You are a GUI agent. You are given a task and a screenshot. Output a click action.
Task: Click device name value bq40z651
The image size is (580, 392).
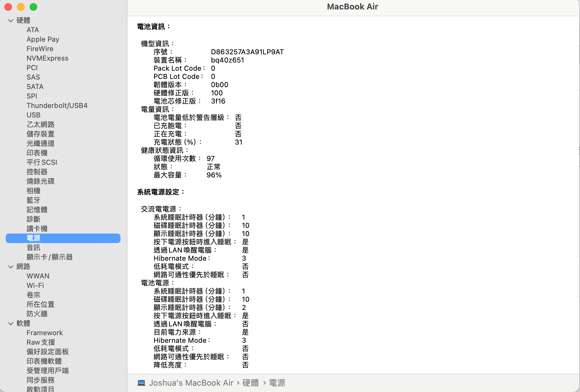(x=228, y=60)
